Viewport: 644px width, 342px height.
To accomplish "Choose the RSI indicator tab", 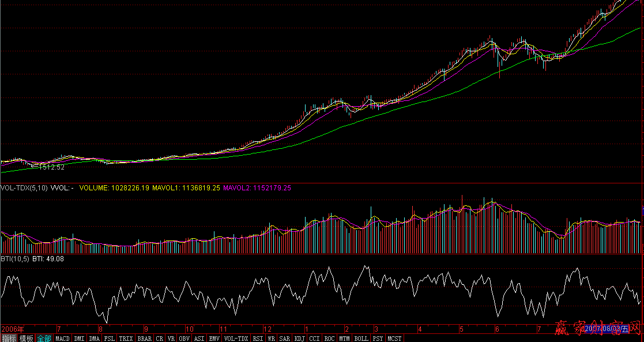I will tap(258, 339).
